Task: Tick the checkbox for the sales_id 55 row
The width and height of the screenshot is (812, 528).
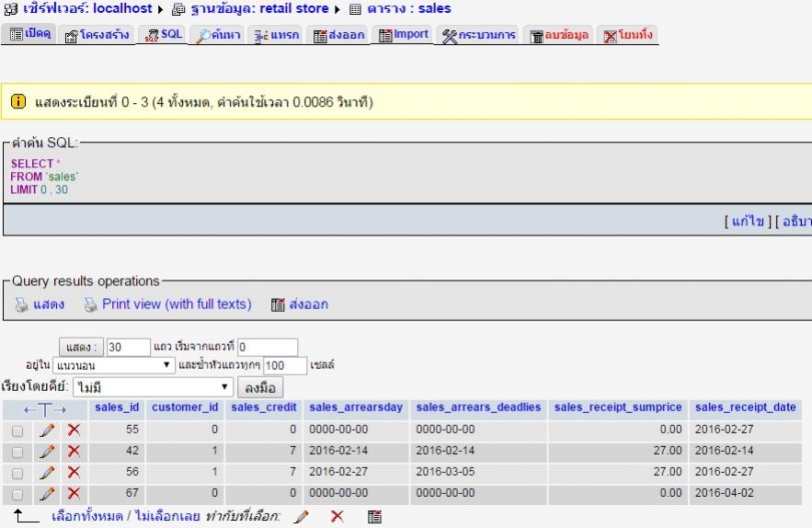Action: (x=17, y=430)
